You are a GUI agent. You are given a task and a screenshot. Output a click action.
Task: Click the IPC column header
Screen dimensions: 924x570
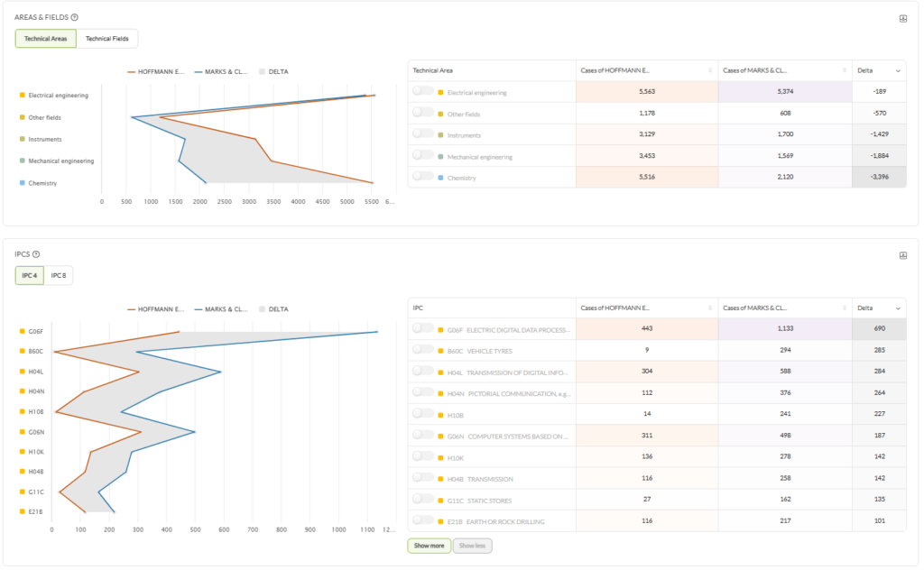(x=492, y=308)
